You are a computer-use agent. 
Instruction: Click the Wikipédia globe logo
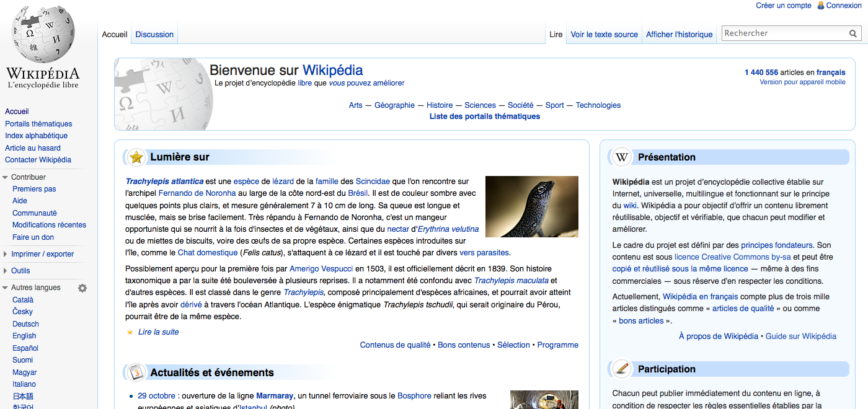[43, 36]
